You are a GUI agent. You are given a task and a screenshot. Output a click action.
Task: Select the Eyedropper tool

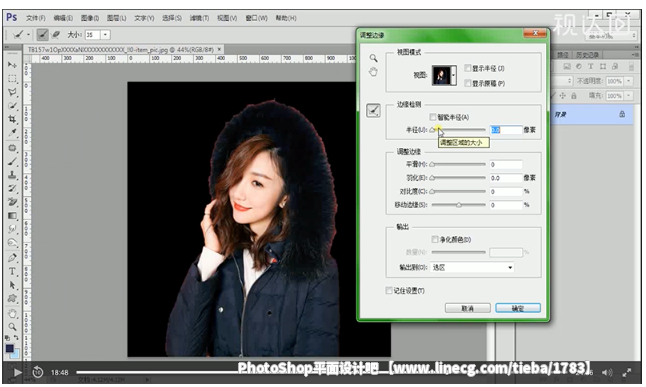[12, 133]
